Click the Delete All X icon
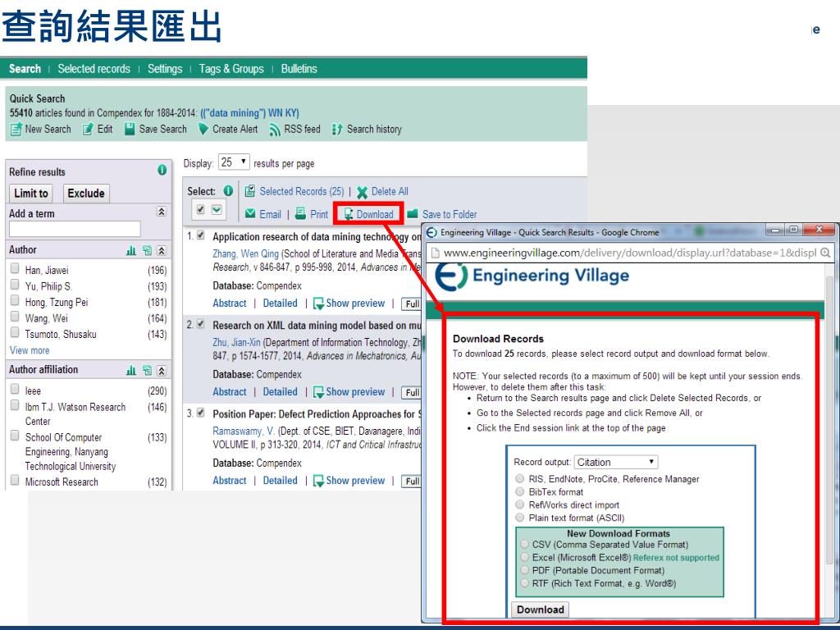The width and height of the screenshot is (840, 630). 362,192
